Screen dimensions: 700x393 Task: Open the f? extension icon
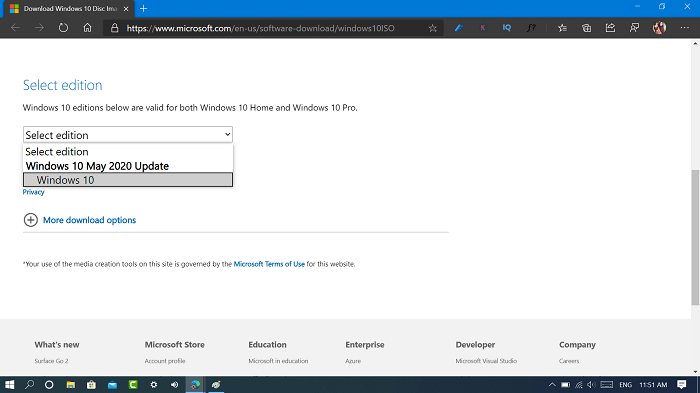tap(531, 28)
